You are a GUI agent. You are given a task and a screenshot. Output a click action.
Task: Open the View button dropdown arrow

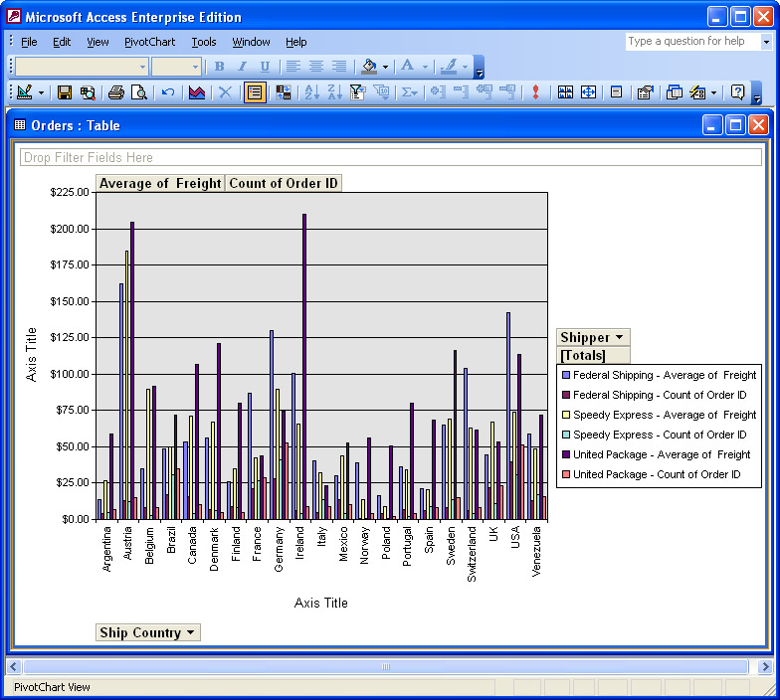pyautogui.click(x=41, y=92)
